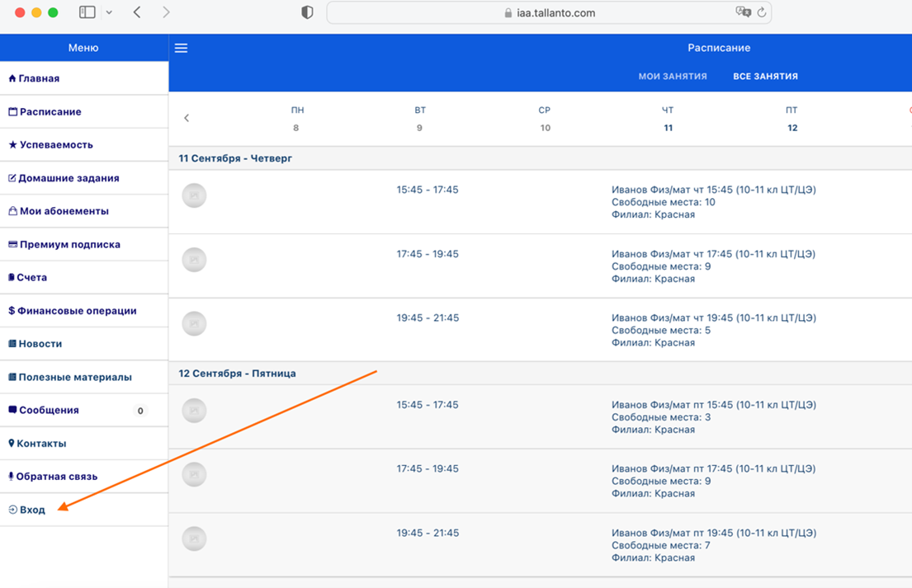
Task: Select Thursday 11 in week header
Action: (x=668, y=119)
